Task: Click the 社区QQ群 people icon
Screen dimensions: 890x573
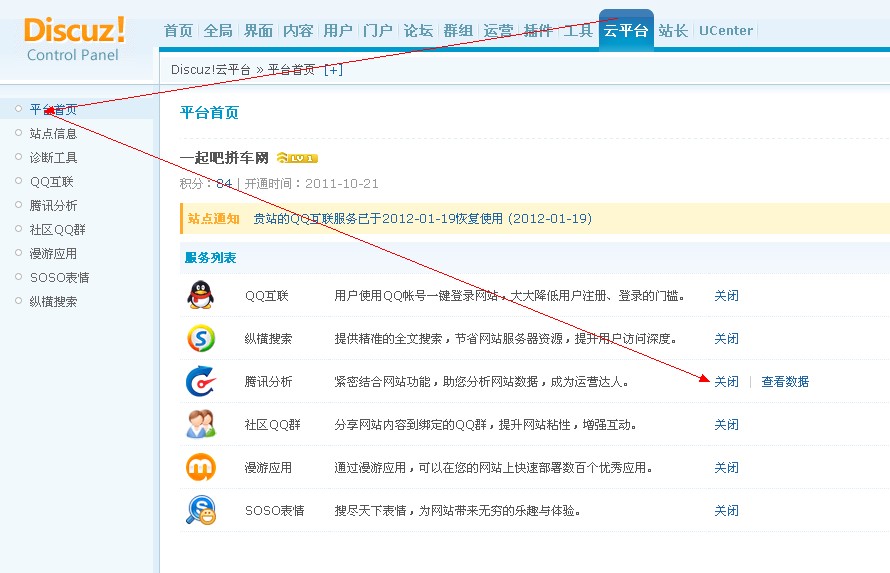Action: pos(201,424)
